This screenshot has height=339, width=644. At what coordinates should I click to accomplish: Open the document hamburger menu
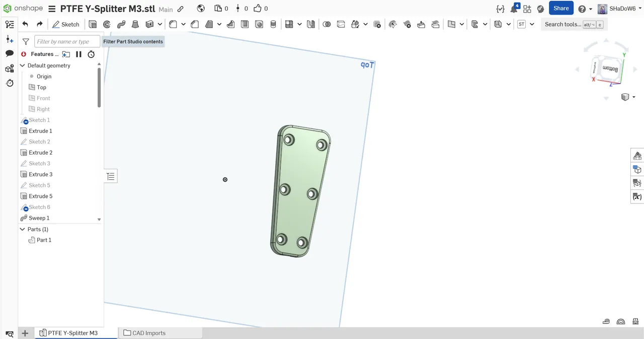pyautogui.click(x=52, y=8)
